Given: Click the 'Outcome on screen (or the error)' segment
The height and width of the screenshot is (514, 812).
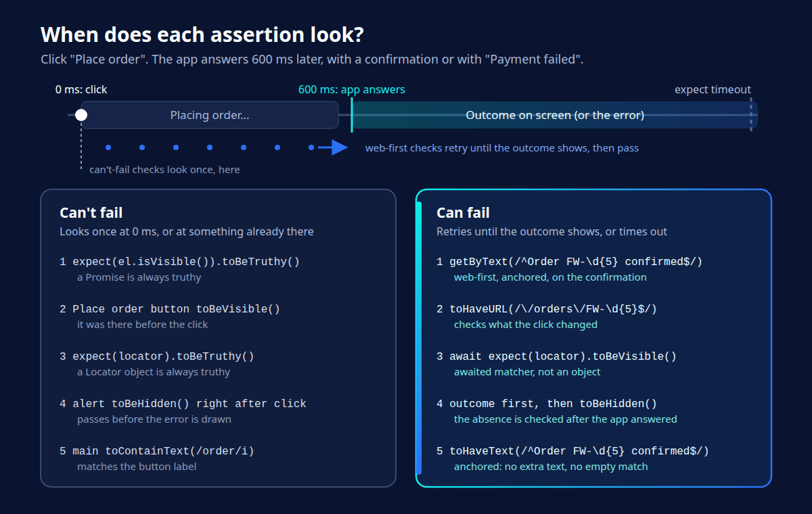Looking at the screenshot, I should coord(555,115).
